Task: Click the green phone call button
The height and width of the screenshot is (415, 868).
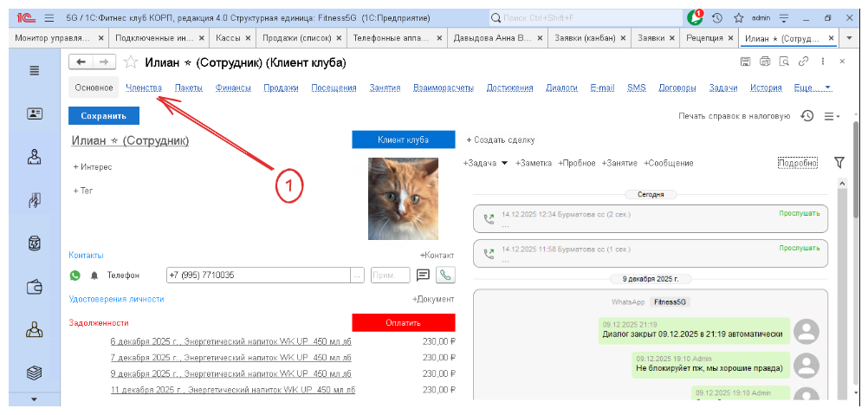Action: (445, 276)
